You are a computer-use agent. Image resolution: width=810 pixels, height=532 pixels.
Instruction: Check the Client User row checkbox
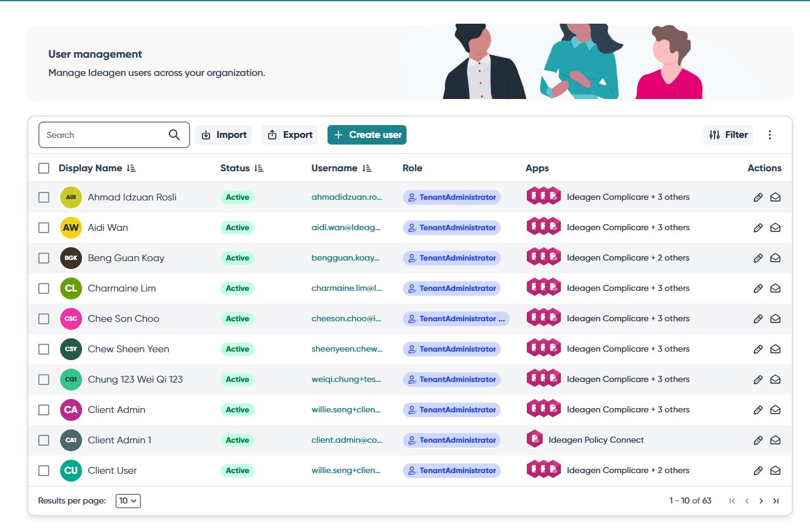click(44, 471)
